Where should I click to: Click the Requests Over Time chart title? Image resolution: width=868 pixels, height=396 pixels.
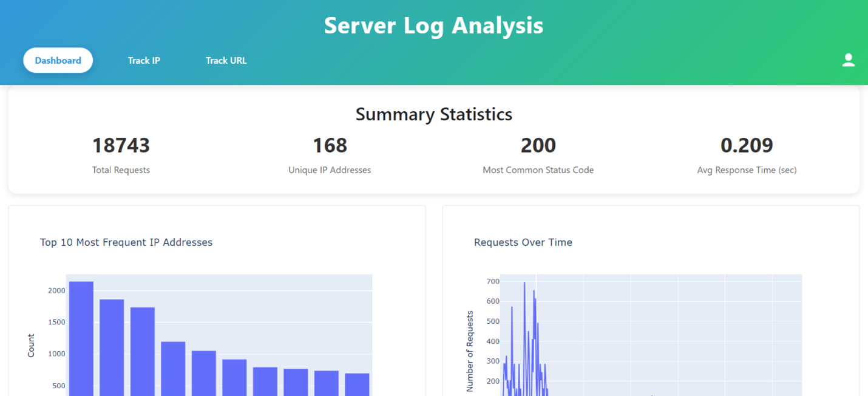523,242
